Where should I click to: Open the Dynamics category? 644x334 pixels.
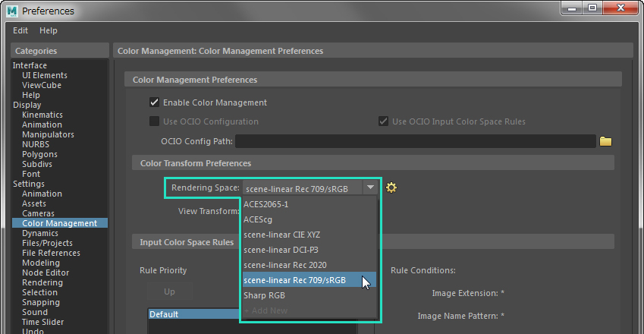40,233
